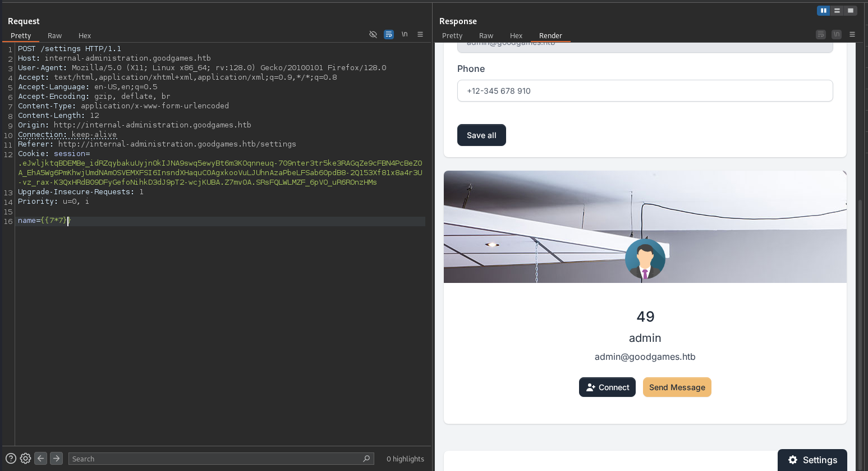Open the Response panel hamburger menu
Image resolution: width=868 pixels, height=471 pixels.
[852, 34]
